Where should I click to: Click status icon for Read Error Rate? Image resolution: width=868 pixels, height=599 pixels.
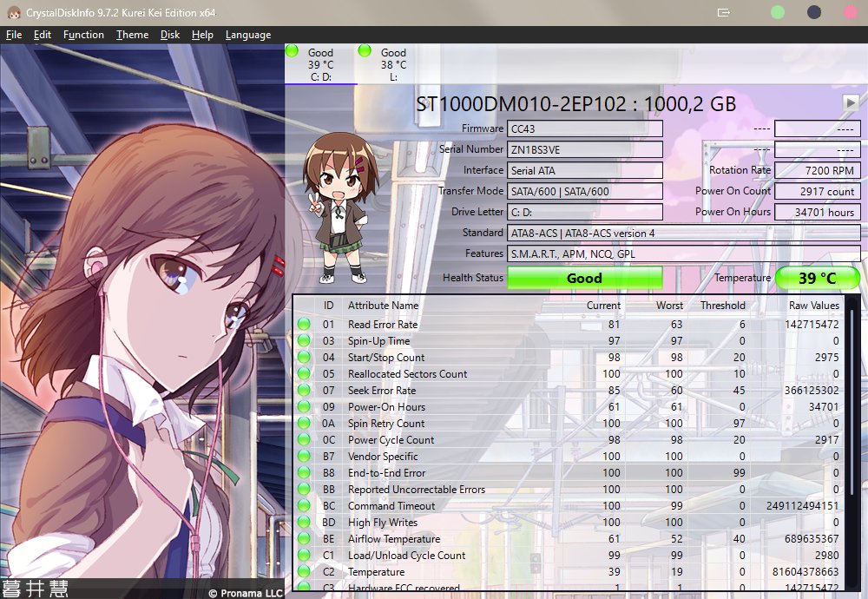click(x=304, y=324)
